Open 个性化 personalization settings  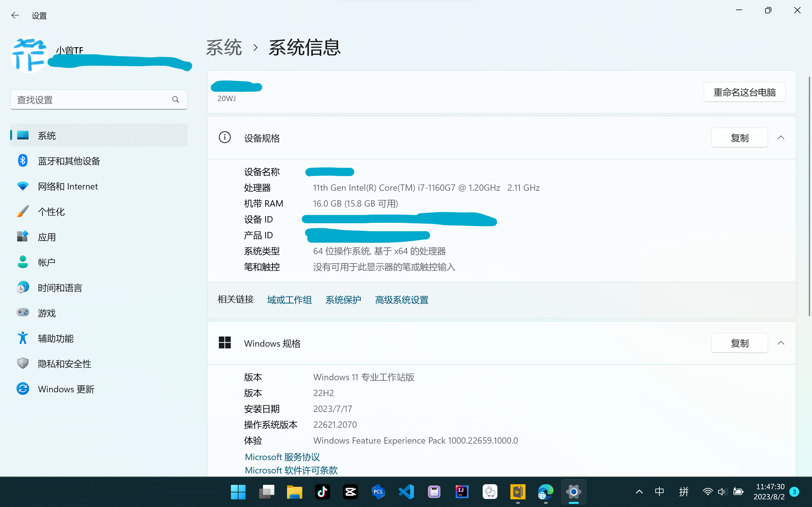[x=51, y=212]
